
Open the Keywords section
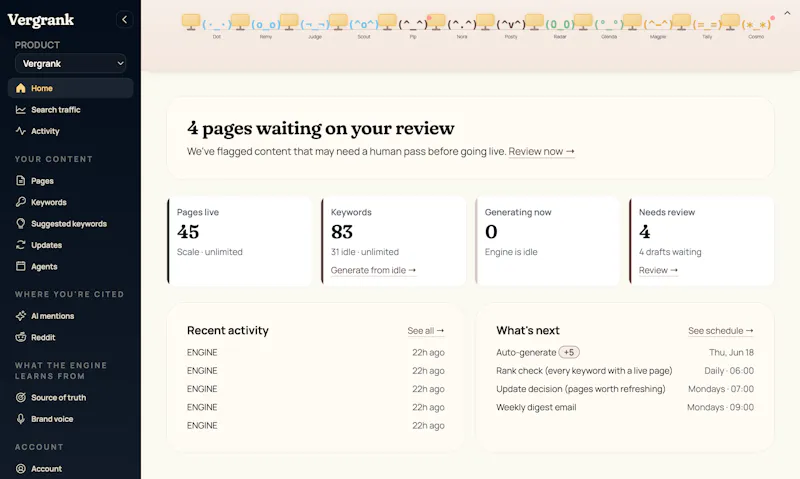coord(70,202)
